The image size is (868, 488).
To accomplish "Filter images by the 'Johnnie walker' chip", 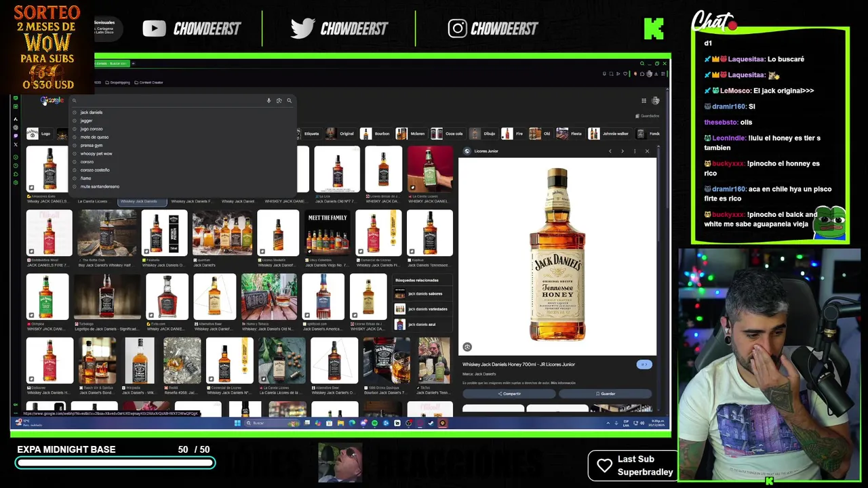I will (x=609, y=134).
